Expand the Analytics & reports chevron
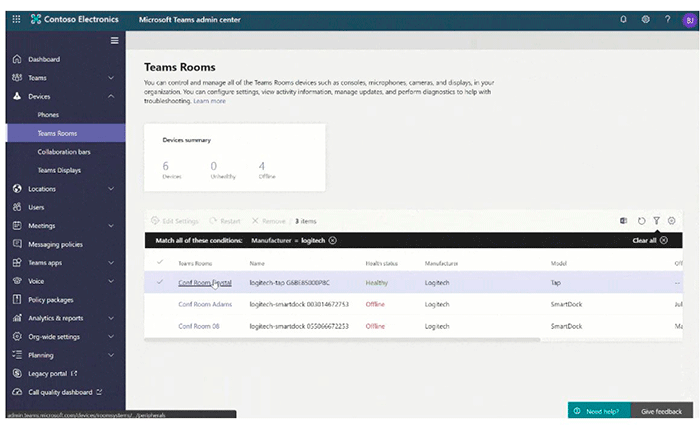The image size is (700, 426). pyautogui.click(x=111, y=318)
